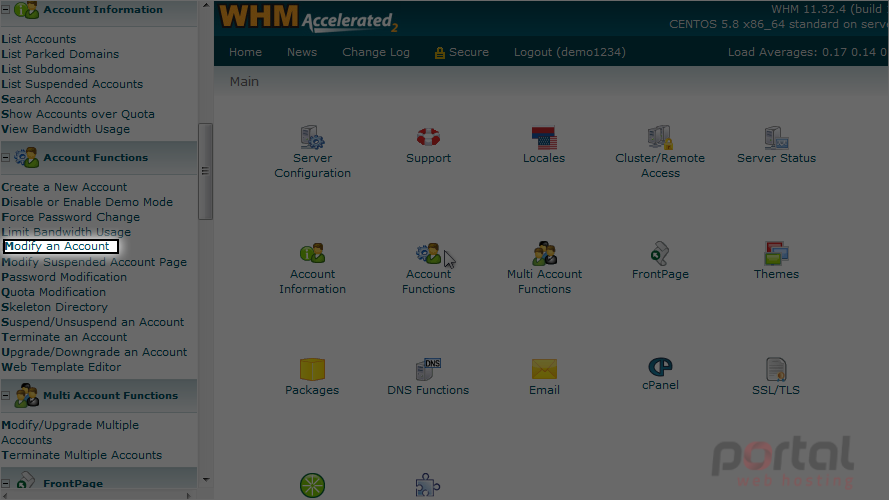Open the List Parked Domains link
Viewport: 889px width, 500px height.
point(60,54)
